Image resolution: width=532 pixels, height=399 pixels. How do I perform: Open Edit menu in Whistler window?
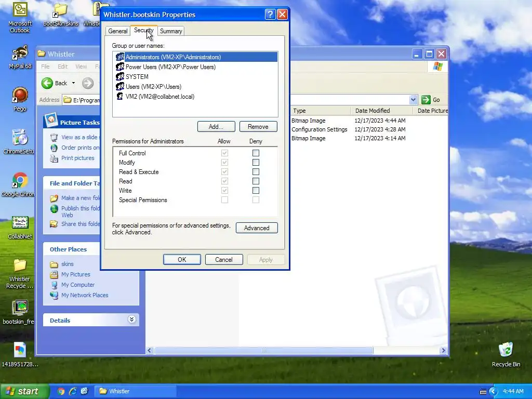(62, 66)
